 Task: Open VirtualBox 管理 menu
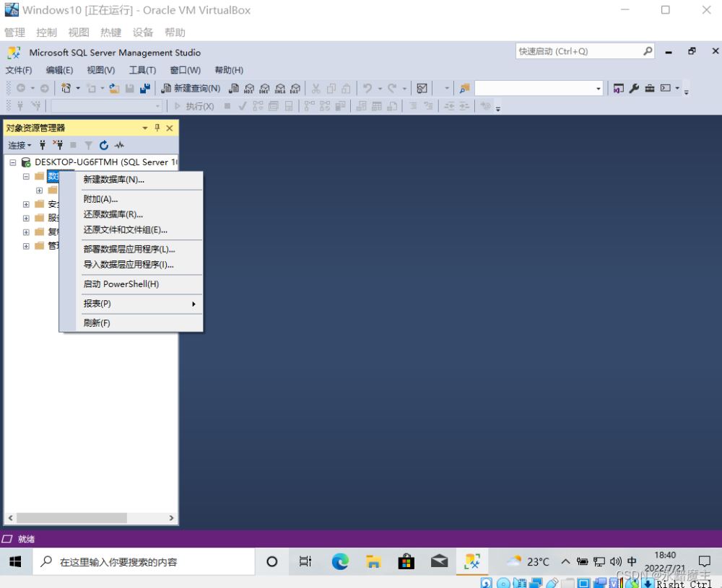click(x=14, y=32)
